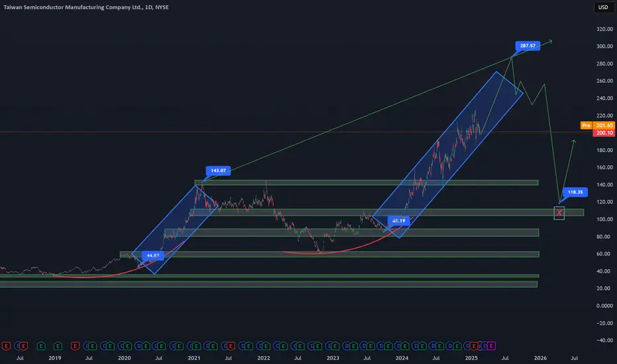The image size is (617, 364).
Task: Click the red earnings marker between 2021 and 2022
Action: 231,346
